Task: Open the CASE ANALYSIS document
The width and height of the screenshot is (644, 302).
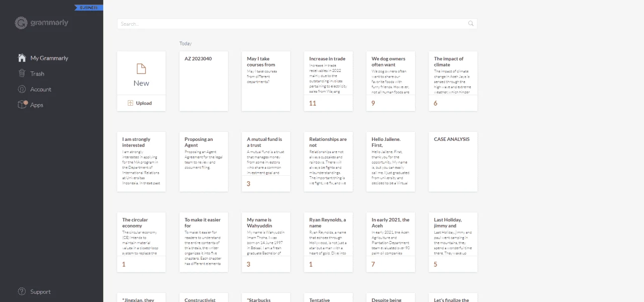Action: [453, 162]
